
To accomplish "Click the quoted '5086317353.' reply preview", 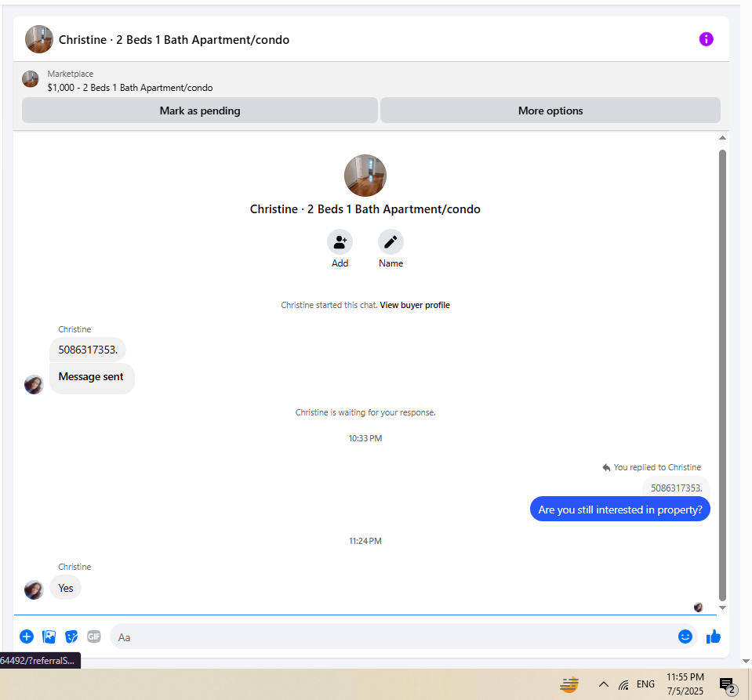I will [676, 488].
